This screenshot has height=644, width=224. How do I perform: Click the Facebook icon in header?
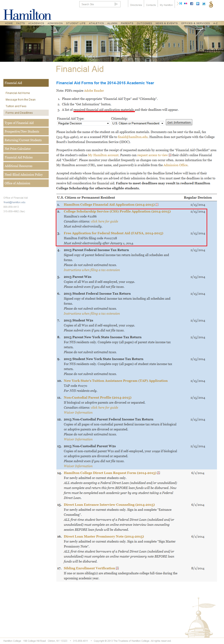[192, 4]
